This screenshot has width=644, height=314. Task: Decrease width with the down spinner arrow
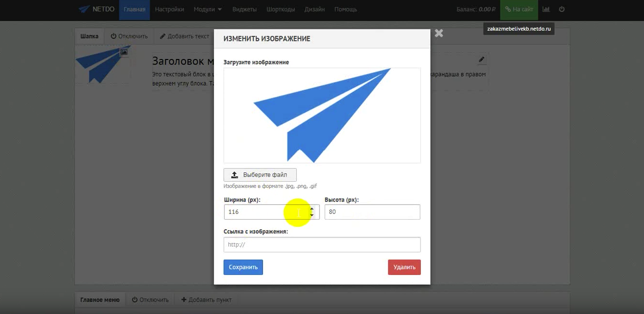click(312, 215)
